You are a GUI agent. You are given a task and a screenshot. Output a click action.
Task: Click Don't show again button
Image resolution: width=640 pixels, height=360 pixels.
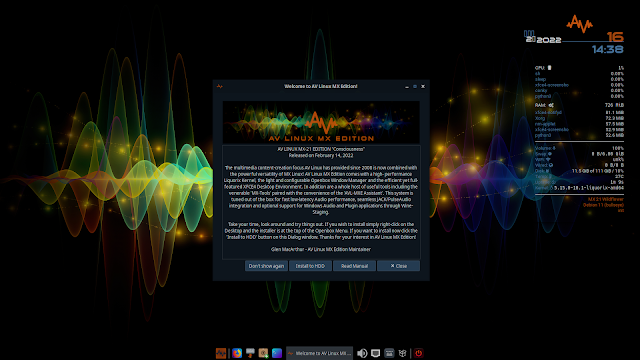pyautogui.click(x=266, y=266)
